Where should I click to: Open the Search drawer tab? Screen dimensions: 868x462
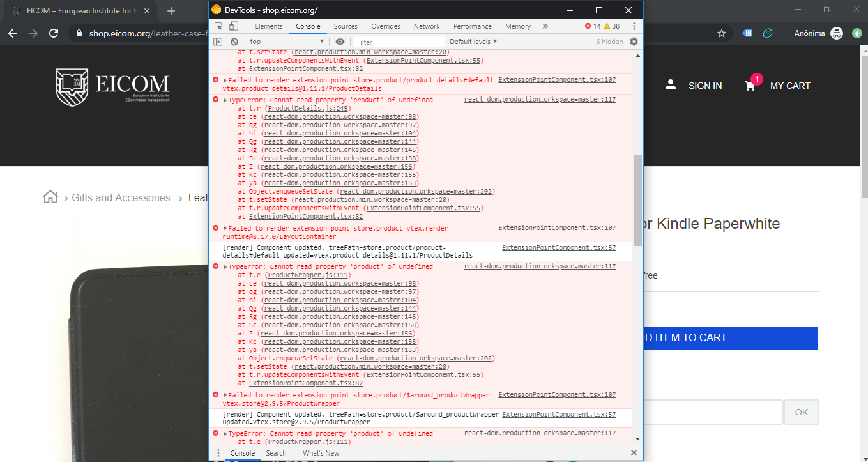276,453
